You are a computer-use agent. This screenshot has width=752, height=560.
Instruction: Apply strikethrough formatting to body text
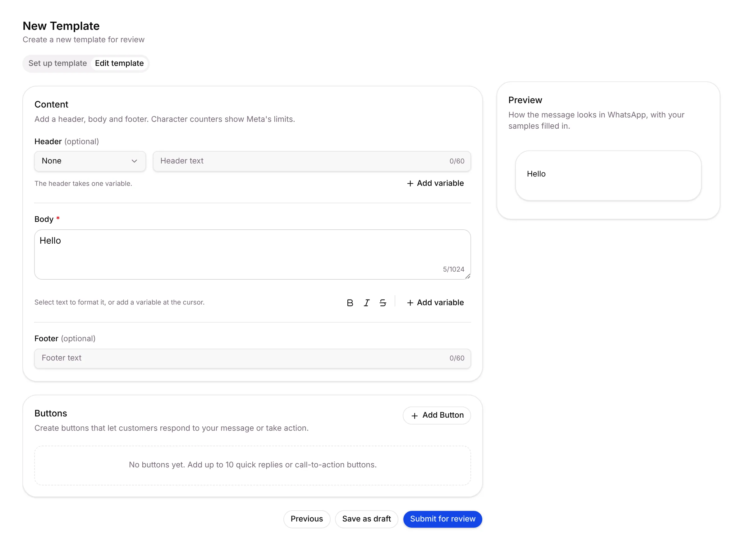[x=383, y=303]
